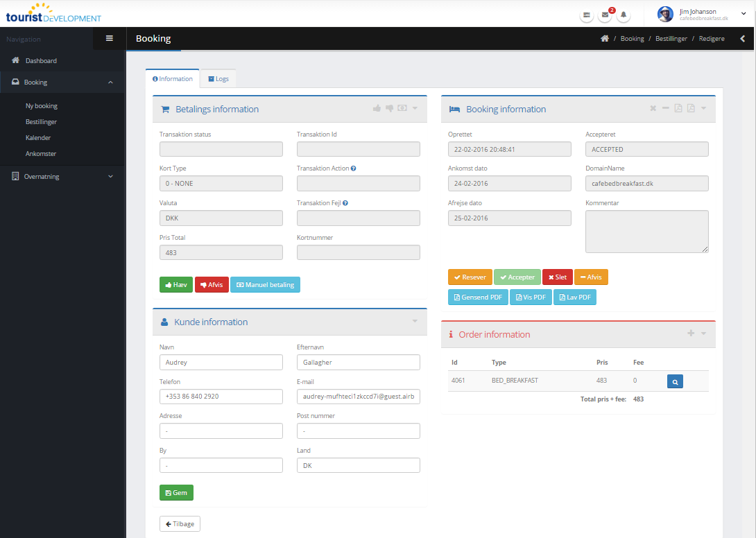This screenshot has width=756, height=538.
Task: Switch to the Logs tab
Action: (218, 79)
